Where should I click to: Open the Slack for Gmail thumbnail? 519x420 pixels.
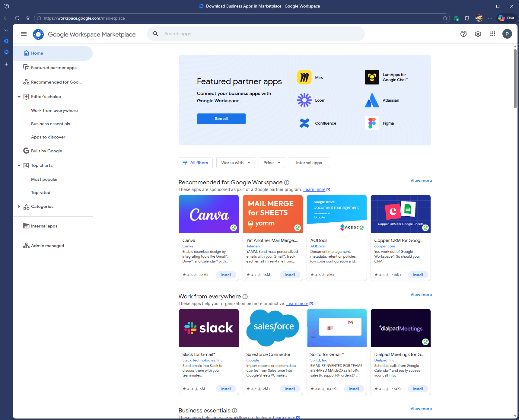pos(209,328)
